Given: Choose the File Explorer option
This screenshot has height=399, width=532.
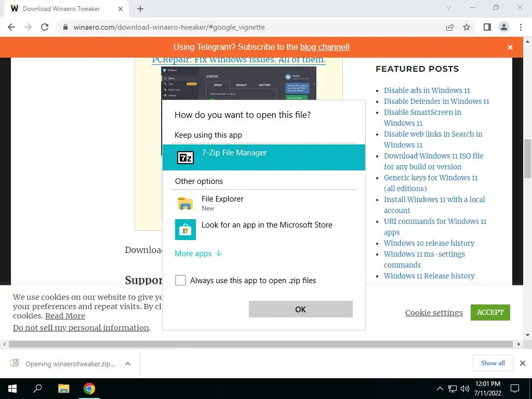Looking at the screenshot, I should [x=263, y=203].
